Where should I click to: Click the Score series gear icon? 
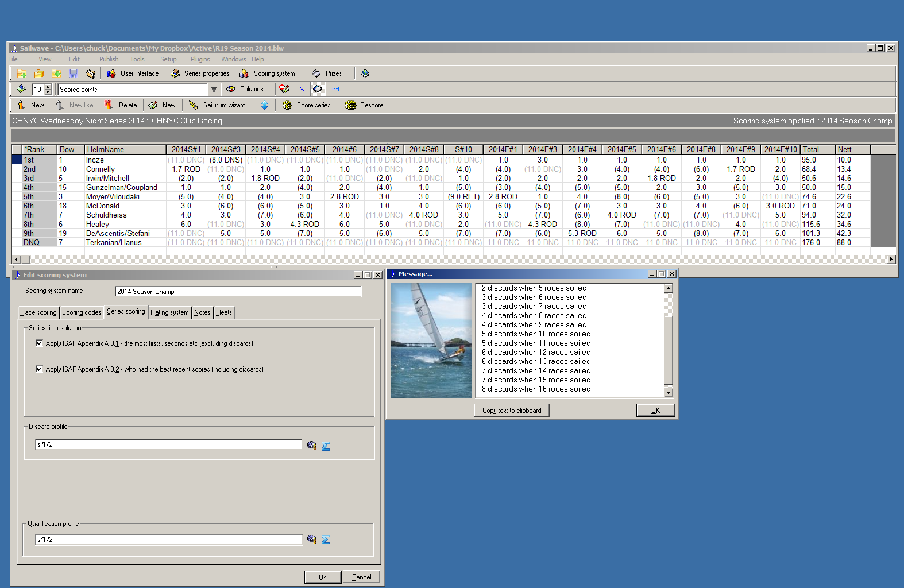click(287, 105)
